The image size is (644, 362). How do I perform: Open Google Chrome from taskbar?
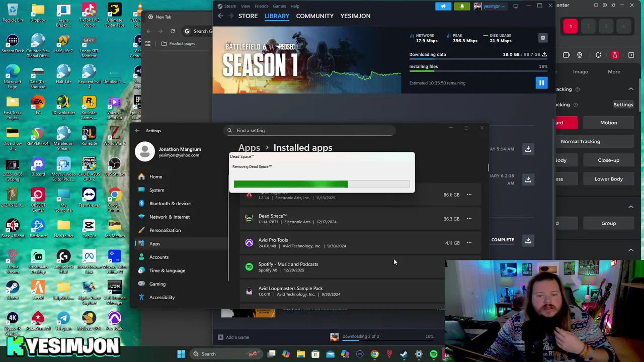click(374, 354)
